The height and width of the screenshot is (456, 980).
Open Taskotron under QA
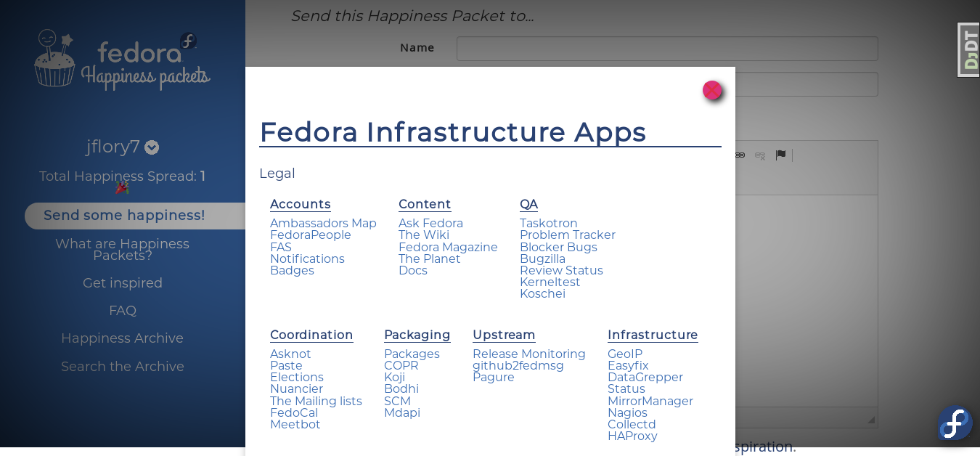(x=549, y=224)
